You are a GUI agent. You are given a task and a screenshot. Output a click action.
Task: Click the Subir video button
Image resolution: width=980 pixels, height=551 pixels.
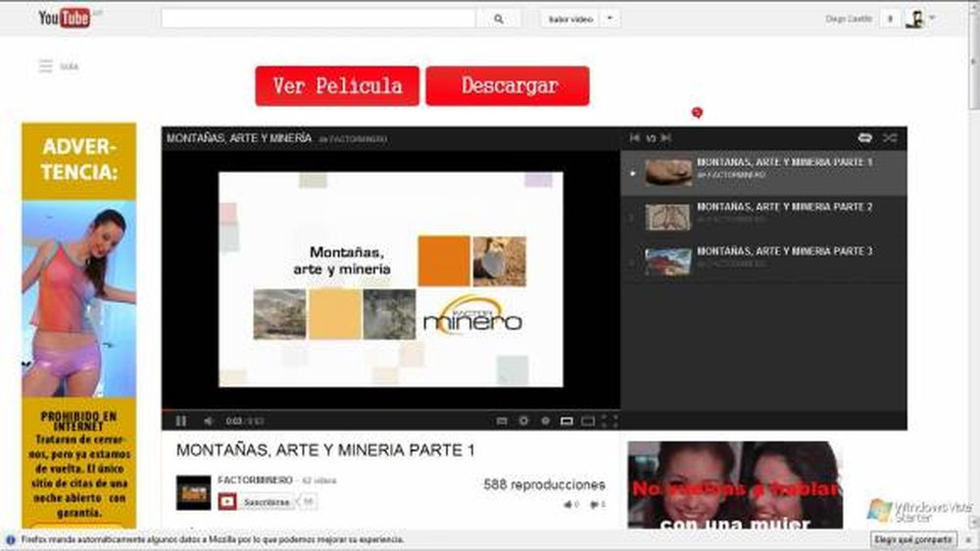[570, 19]
